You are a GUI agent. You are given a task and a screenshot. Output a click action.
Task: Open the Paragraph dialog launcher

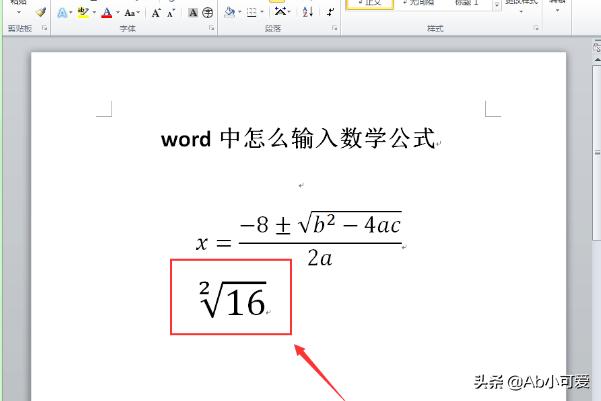pos(335,28)
